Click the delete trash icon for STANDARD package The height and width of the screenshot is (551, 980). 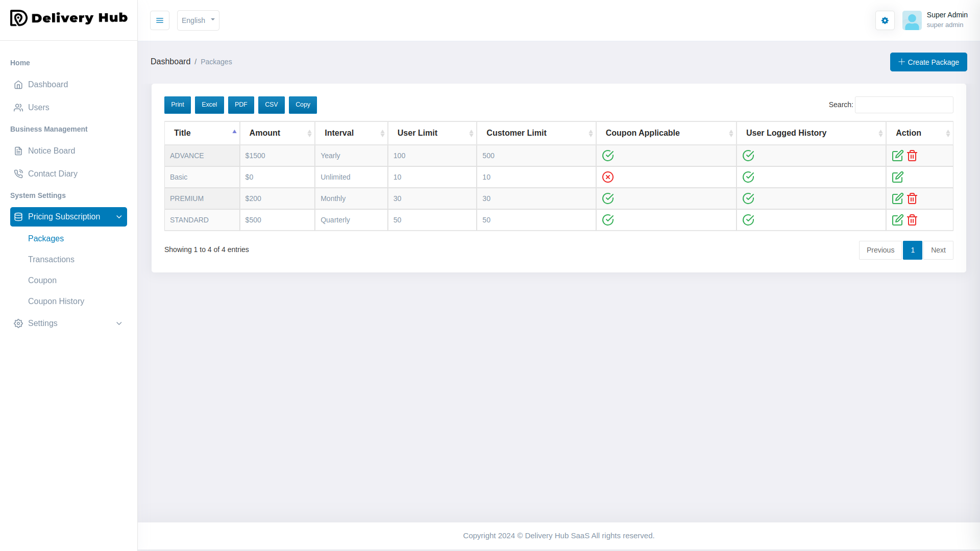913,220
